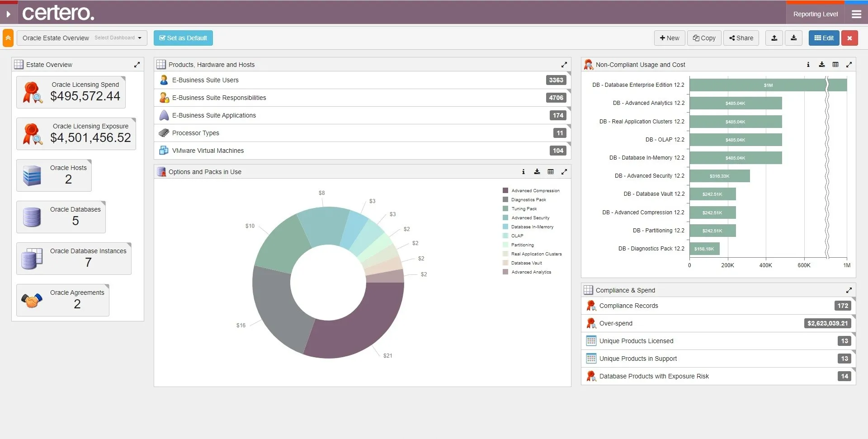
Task: Open the Oracle Licensing Exposure tile
Action: [x=76, y=134]
